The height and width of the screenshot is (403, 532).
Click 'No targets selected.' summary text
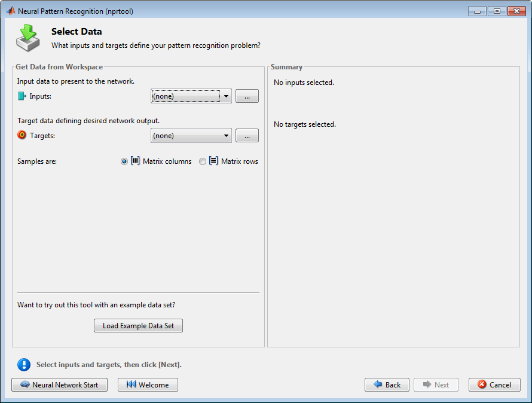pos(305,124)
